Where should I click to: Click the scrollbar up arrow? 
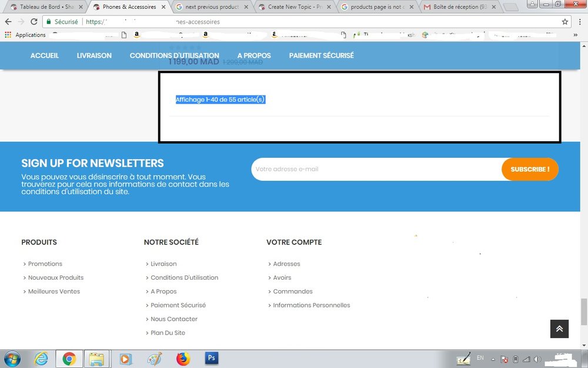click(584, 46)
